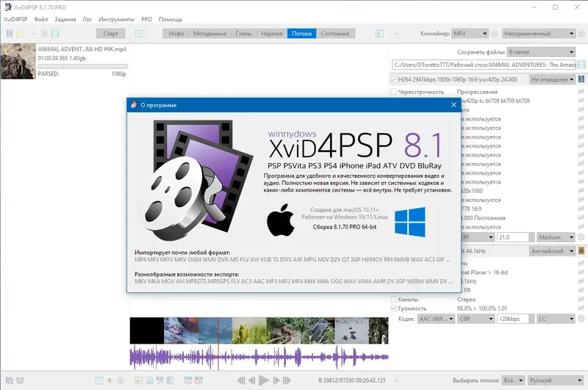Click the XviD4PSP logo in the about dialog
Image resolution: width=588 pixels, height=390 pixels.
coord(195,181)
